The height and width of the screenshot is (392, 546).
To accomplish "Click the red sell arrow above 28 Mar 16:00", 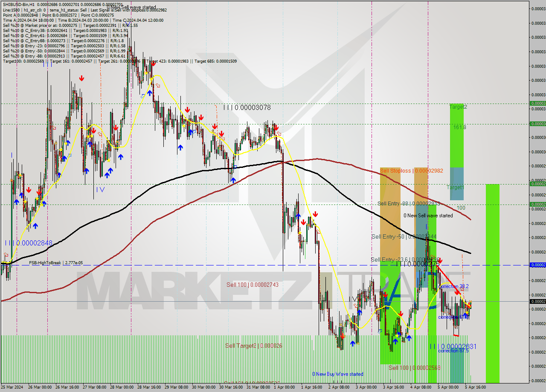I will coord(153,64).
